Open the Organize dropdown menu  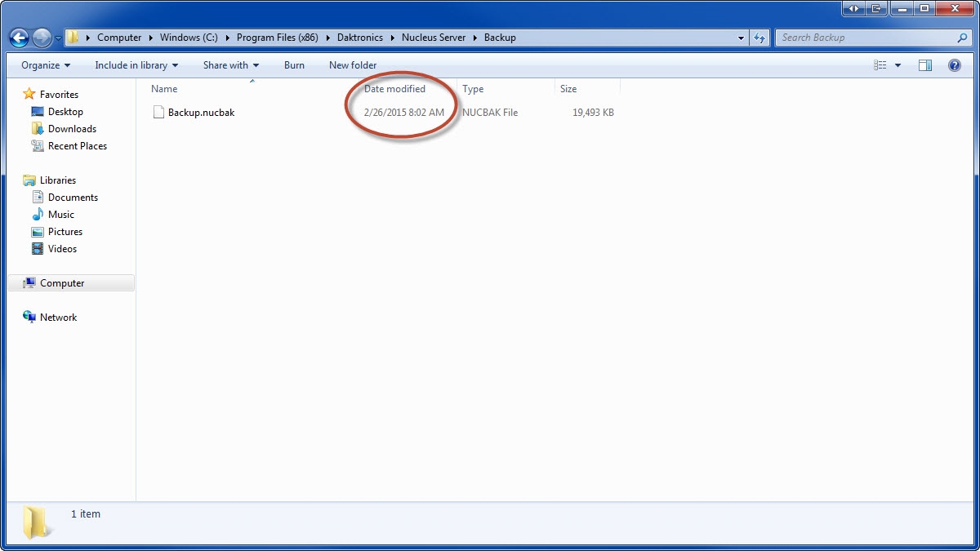click(46, 65)
